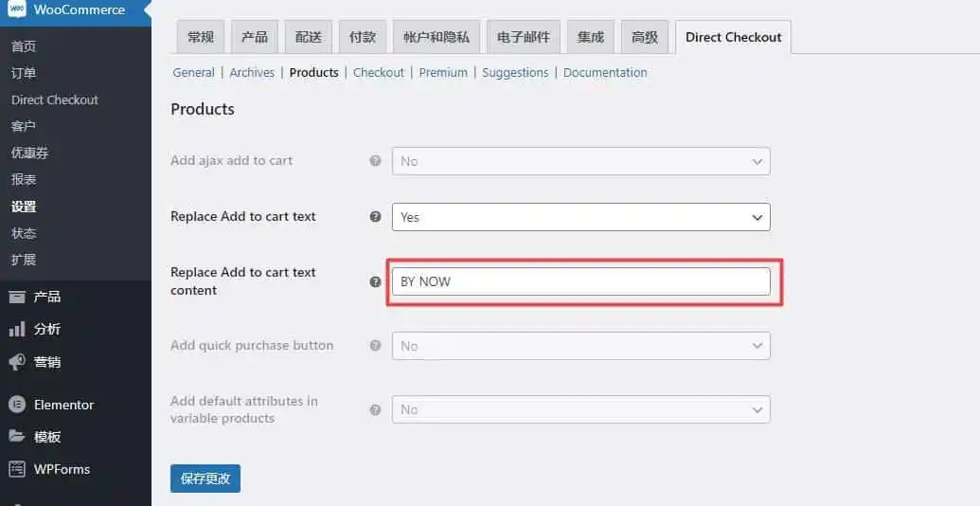
Task: Click the Products (产品) box icon in sidebar
Action: [17, 297]
